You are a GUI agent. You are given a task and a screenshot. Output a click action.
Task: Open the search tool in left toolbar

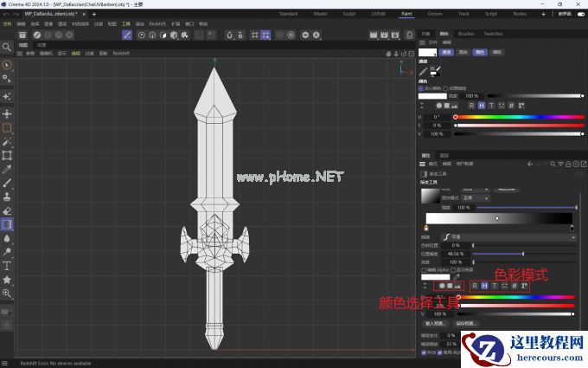pos(7,48)
